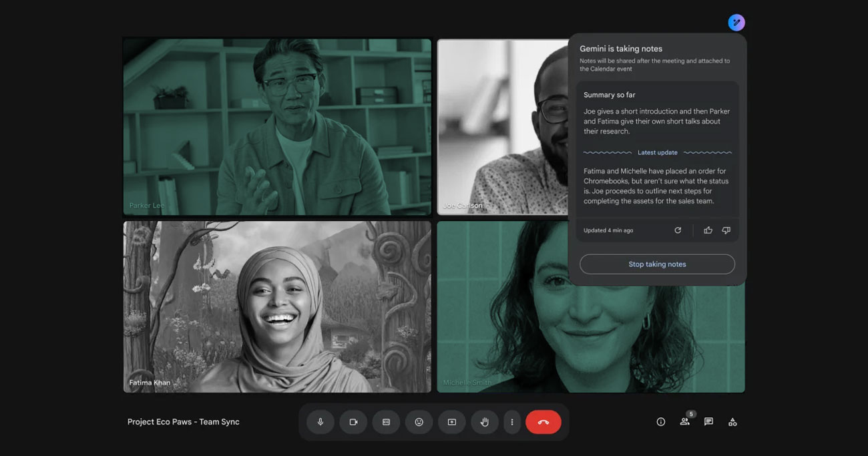The height and width of the screenshot is (456, 868).
Task: Select Joe Carlson's video tile
Action: pyautogui.click(x=502, y=127)
